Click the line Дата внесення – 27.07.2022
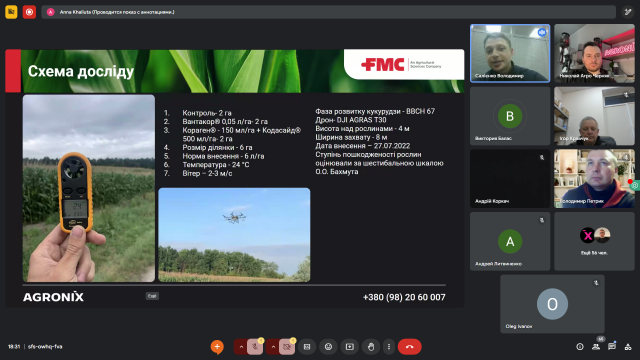This screenshot has height=360, width=640. click(362, 146)
